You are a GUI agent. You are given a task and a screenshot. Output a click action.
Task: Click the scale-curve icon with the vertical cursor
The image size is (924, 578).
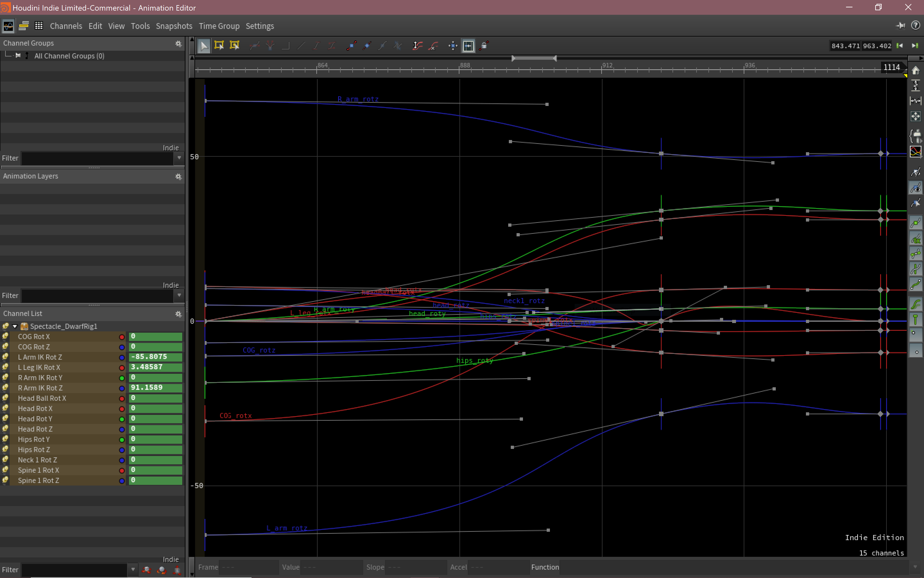pos(417,46)
